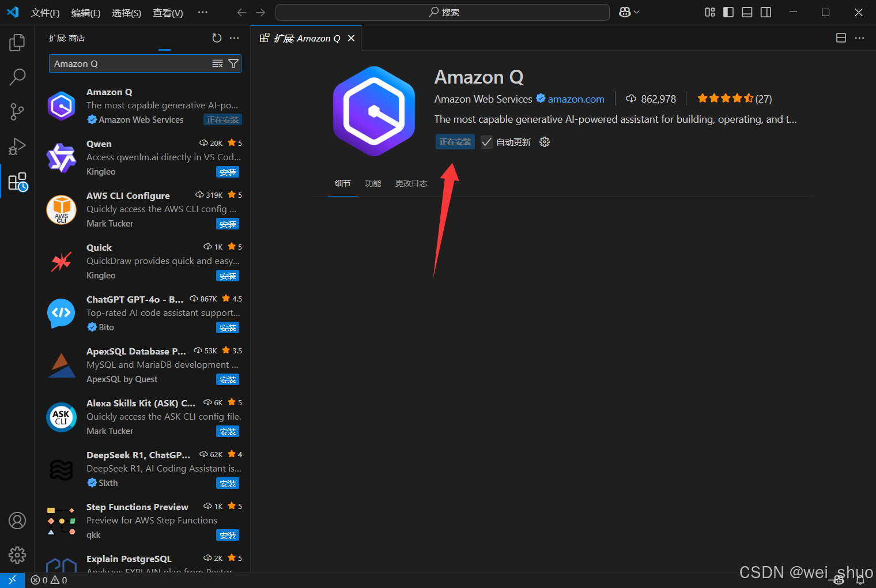Viewport: 876px width, 588px height.
Task: Click the installing button on Amazon Q page
Action: coord(455,142)
